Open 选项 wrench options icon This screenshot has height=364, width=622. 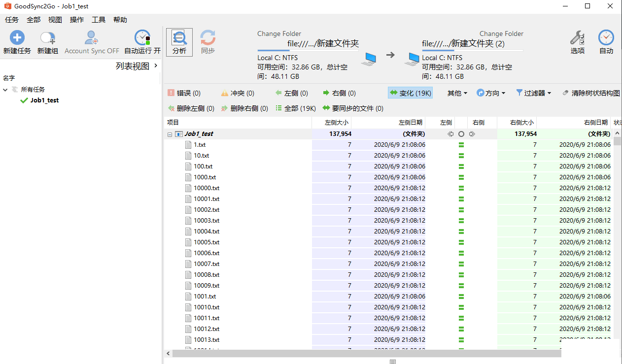pos(577,38)
